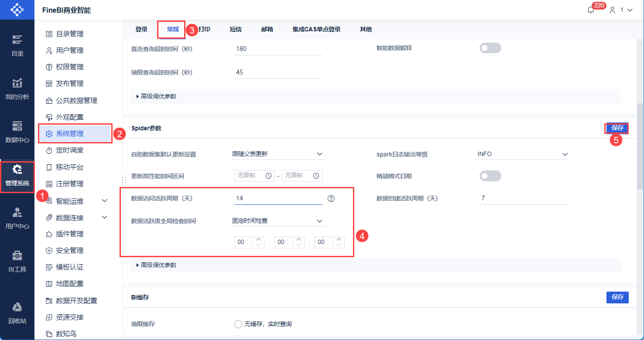The width and height of the screenshot is (644, 340).
Task: Open the 数据活跃度全局检查时间 dropdown
Action: point(277,221)
